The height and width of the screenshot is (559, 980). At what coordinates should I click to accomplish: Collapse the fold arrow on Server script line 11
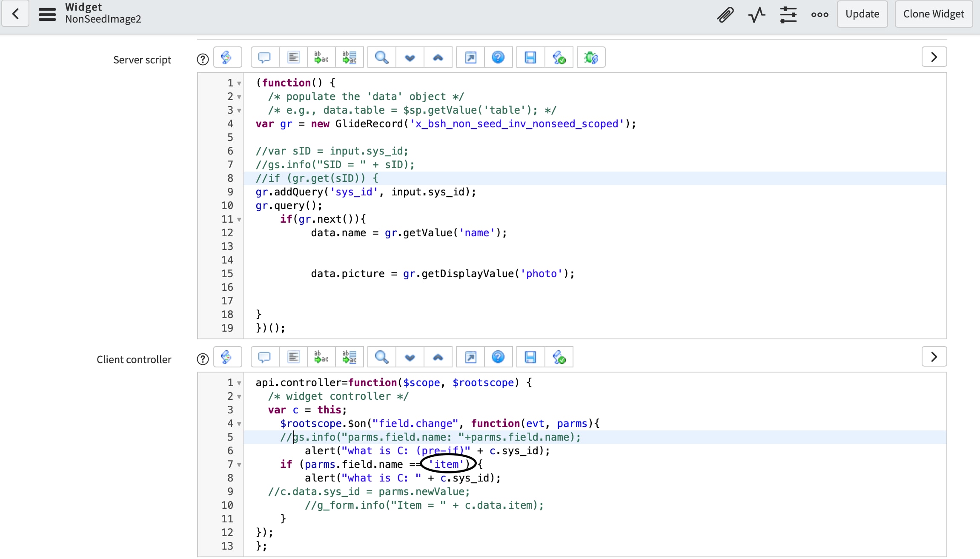(239, 220)
